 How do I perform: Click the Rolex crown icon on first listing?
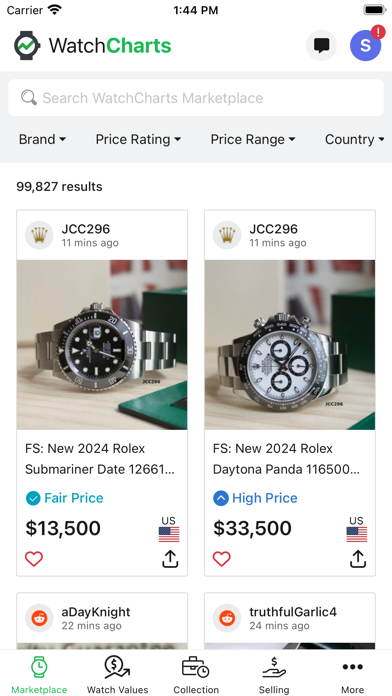coord(39,235)
